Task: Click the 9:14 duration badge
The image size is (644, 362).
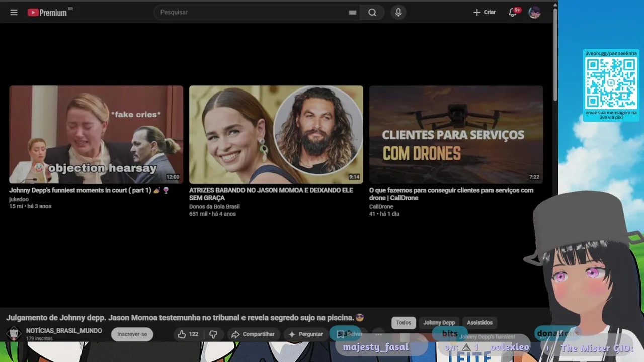Action: point(354,177)
